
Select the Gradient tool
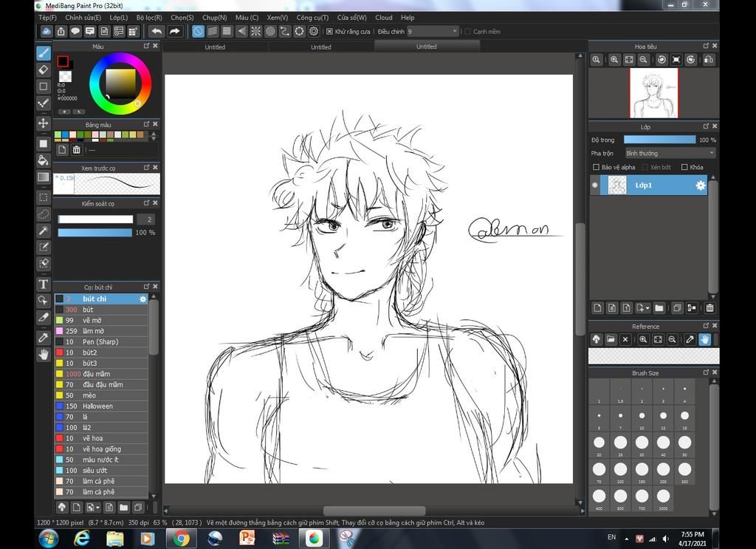click(44, 177)
